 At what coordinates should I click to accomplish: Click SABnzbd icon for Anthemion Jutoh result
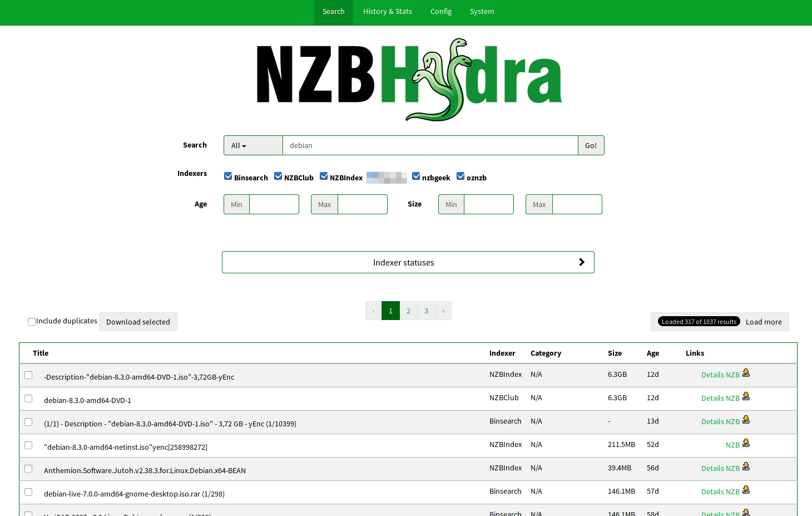point(746,467)
